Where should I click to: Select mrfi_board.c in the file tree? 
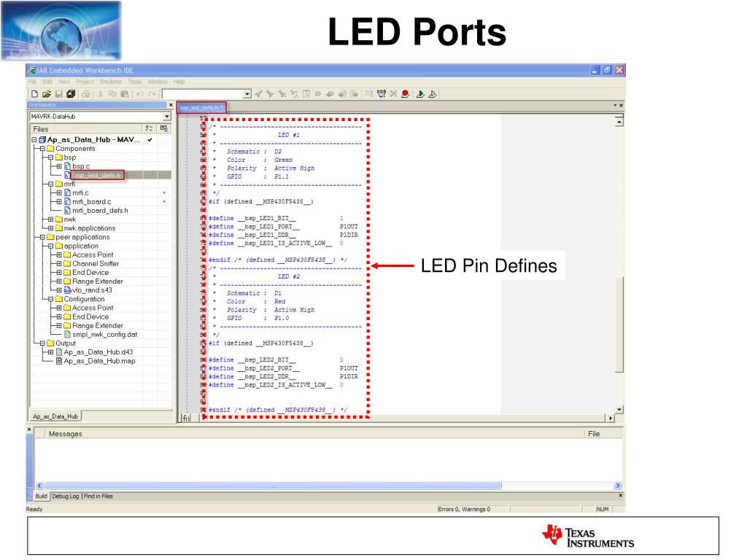tap(91, 202)
